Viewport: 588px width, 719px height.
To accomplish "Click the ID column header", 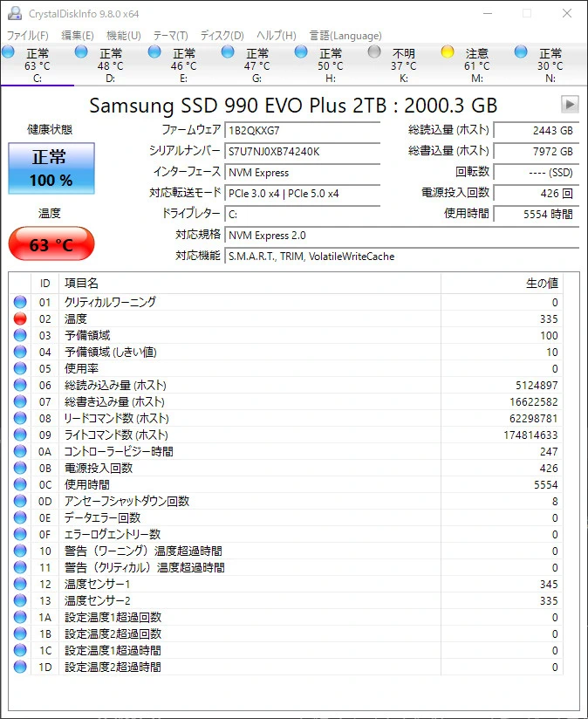I will click(x=44, y=284).
